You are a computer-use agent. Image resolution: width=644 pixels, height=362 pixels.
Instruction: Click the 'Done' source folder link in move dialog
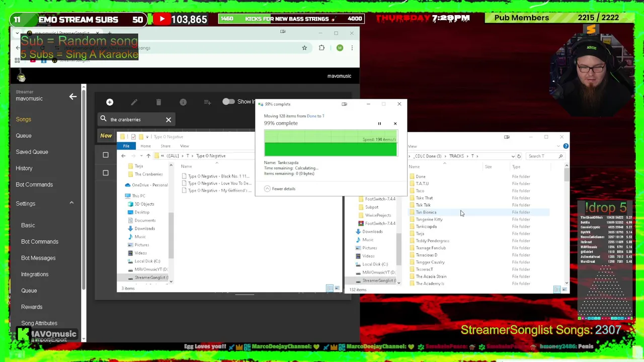(311, 116)
